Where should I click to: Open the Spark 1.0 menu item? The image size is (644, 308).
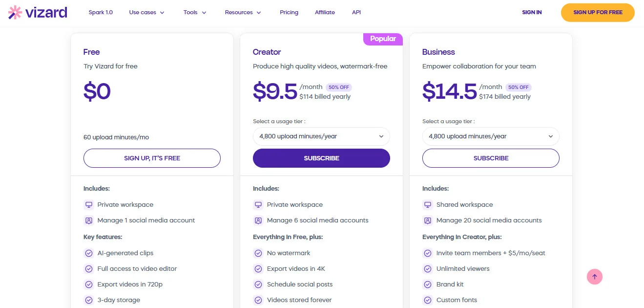tap(101, 12)
